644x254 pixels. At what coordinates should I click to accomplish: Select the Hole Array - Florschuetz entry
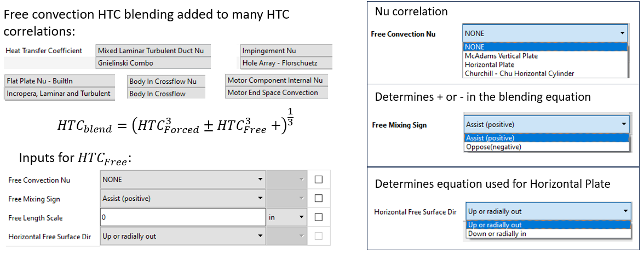coord(286,63)
